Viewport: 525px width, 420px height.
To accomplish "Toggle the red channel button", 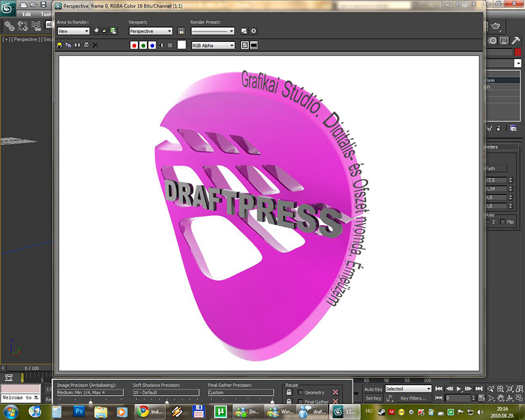I will tap(134, 45).
